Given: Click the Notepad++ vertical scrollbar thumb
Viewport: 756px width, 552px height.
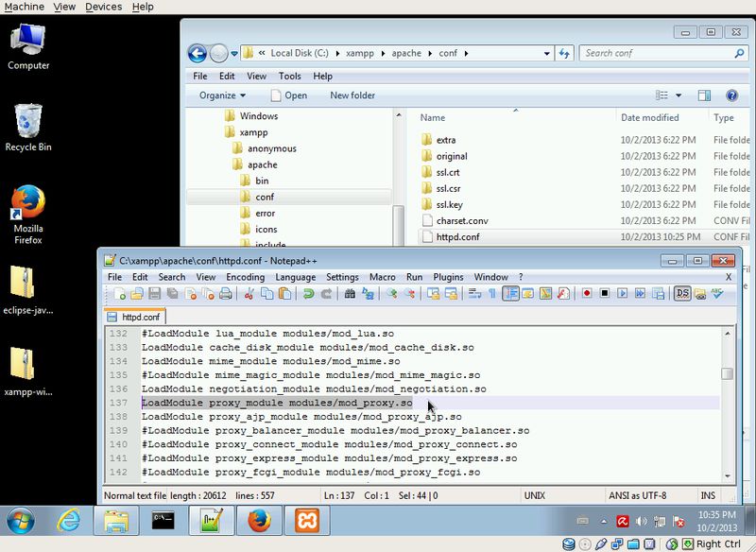Looking at the screenshot, I should pos(727,373).
